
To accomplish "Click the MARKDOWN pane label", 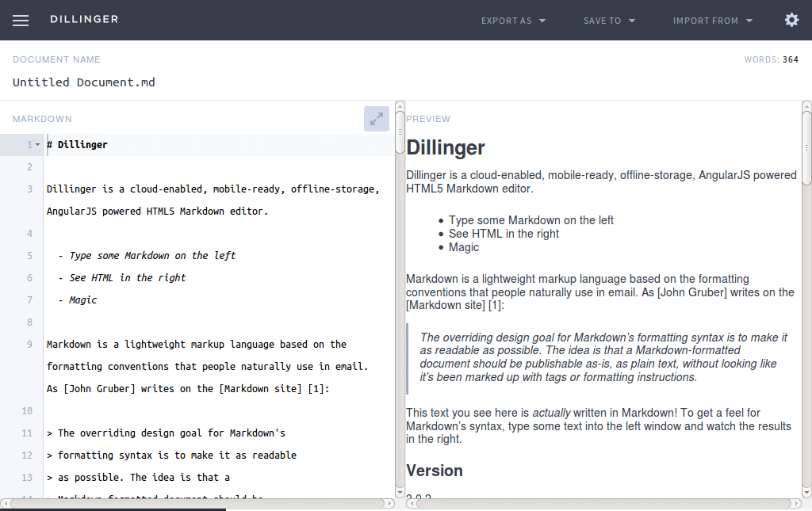I will [43, 119].
